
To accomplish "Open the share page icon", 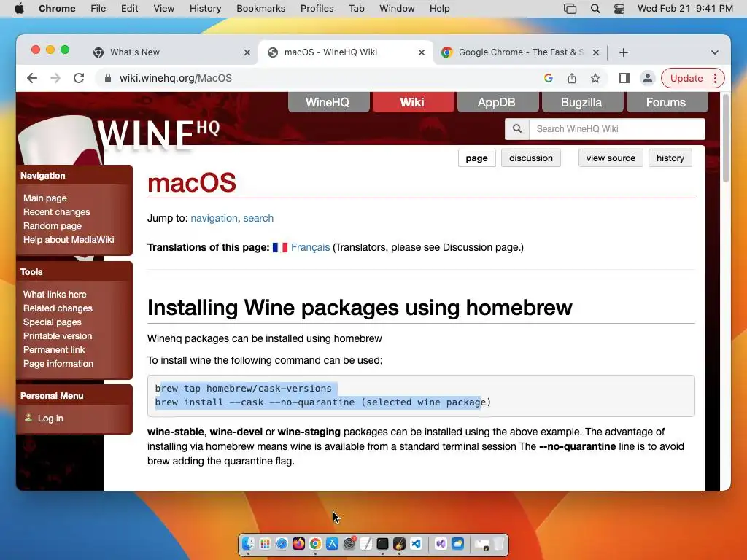I will pyautogui.click(x=572, y=78).
